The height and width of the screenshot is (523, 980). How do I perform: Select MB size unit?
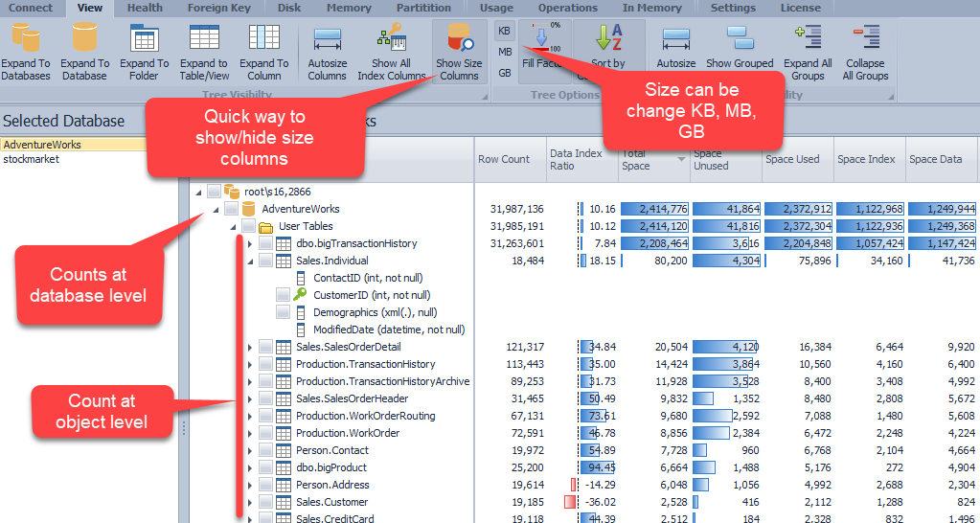[x=505, y=52]
